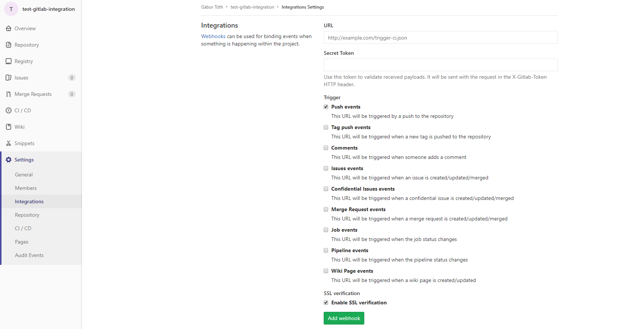The height and width of the screenshot is (329, 644).
Task: Enable the Tag push events checkbox
Action: tap(326, 127)
